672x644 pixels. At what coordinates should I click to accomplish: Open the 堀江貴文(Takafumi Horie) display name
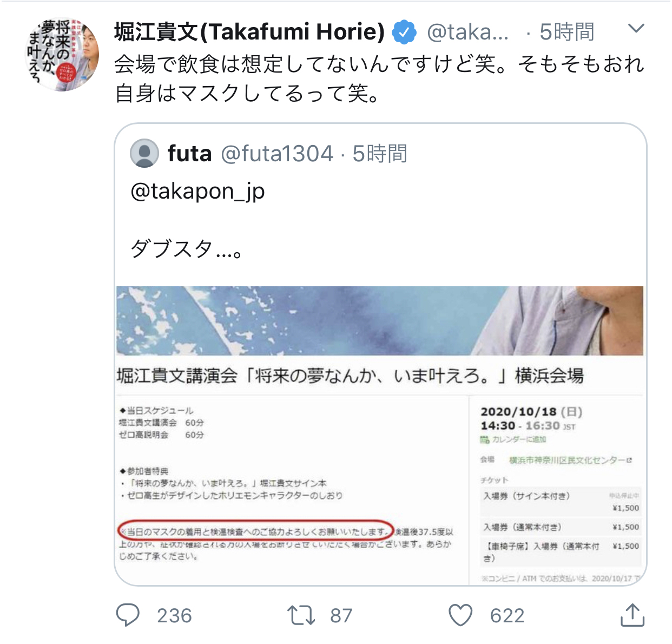[249, 32]
